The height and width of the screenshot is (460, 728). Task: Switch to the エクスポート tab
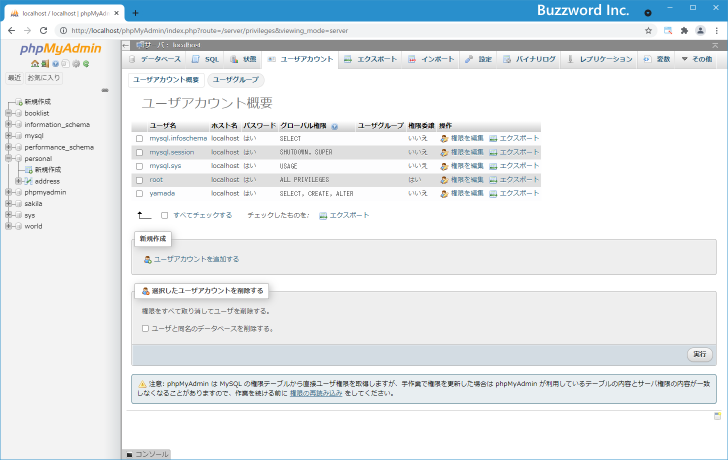pyautogui.click(x=370, y=59)
